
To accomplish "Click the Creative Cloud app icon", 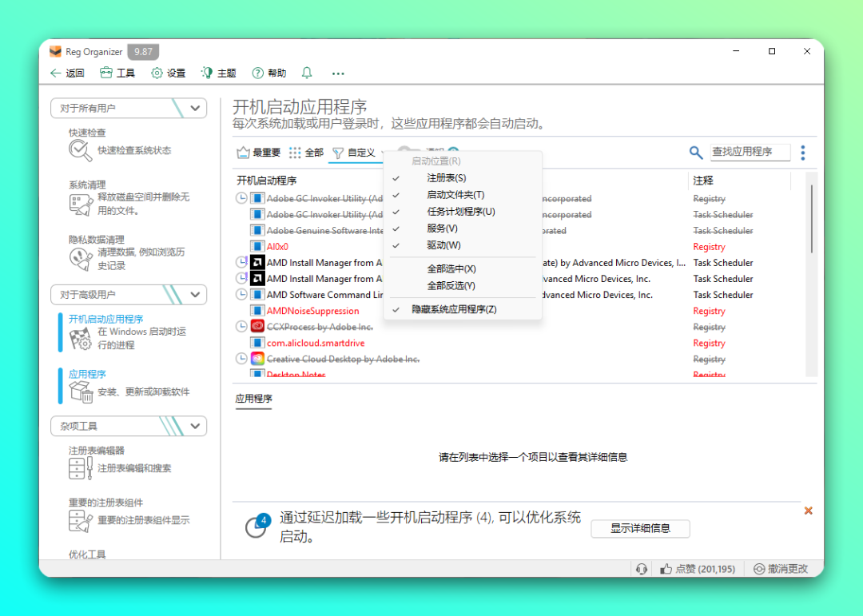I will click(x=257, y=359).
